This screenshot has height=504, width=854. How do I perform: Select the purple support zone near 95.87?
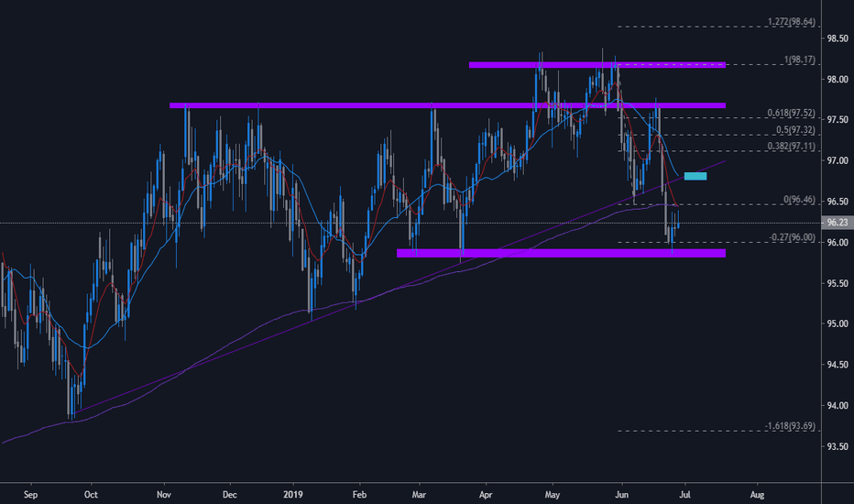tap(561, 253)
